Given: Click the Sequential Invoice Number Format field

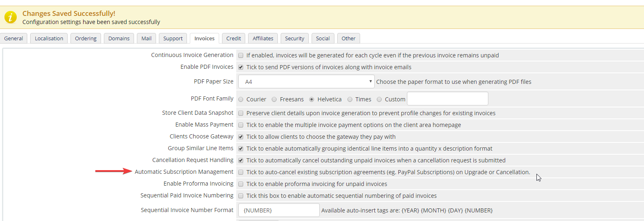Looking at the screenshot, I should pyautogui.click(x=279, y=210).
